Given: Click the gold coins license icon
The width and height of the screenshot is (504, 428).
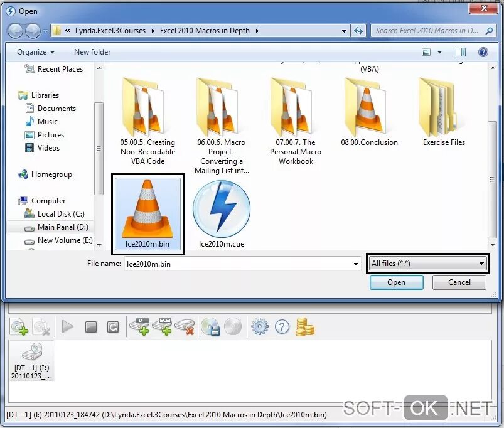Looking at the screenshot, I should (304, 327).
